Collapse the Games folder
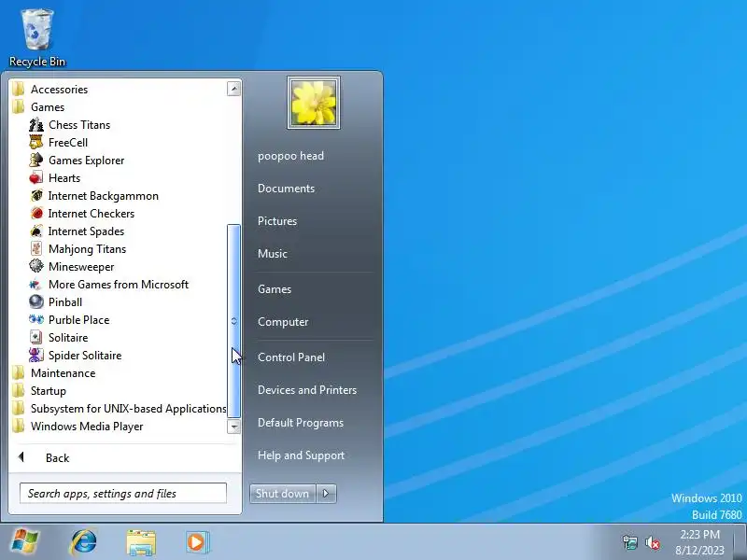Viewport: 747px width, 560px height. (39, 107)
